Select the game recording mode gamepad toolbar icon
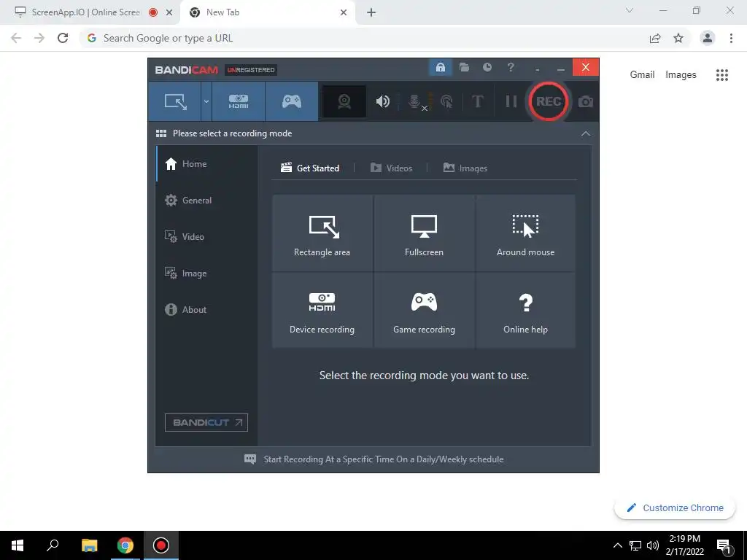The width and height of the screenshot is (747, 560). tap(292, 101)
